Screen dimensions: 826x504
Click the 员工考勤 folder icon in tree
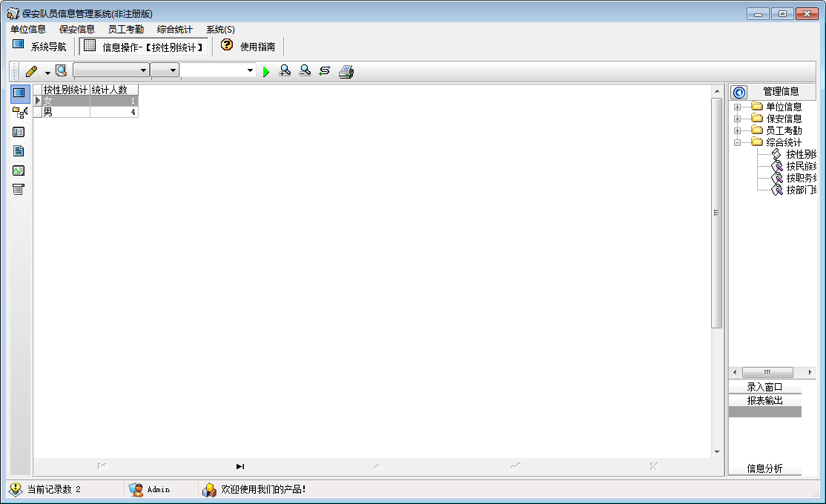click(x=757, y=130)
